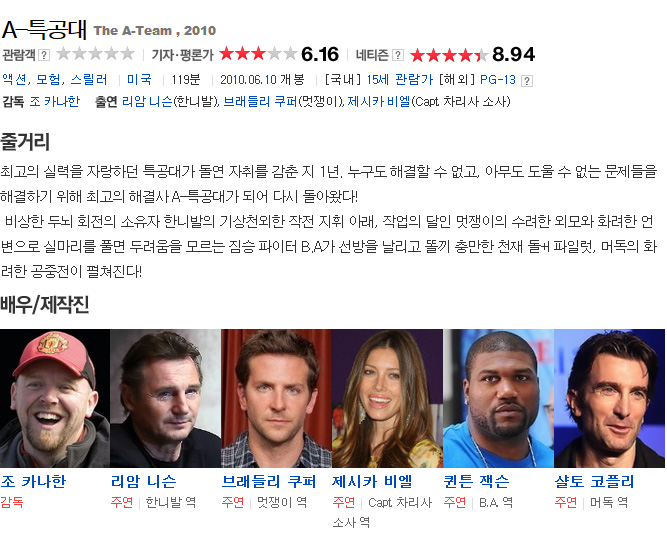Open the 스릴러 genre link
This screenshot has height=541, width=667.
pyautogui.click(x=89, y=80)
